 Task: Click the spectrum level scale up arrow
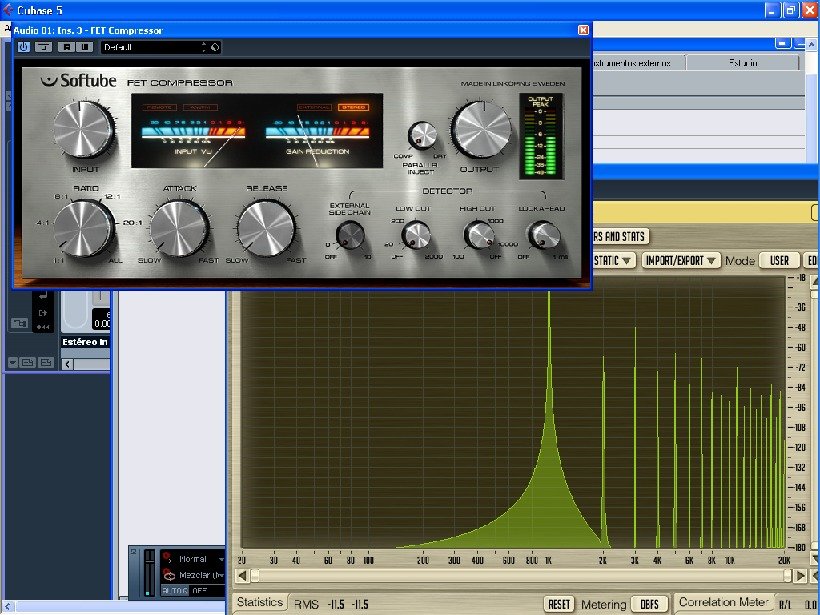coord(815,282)
